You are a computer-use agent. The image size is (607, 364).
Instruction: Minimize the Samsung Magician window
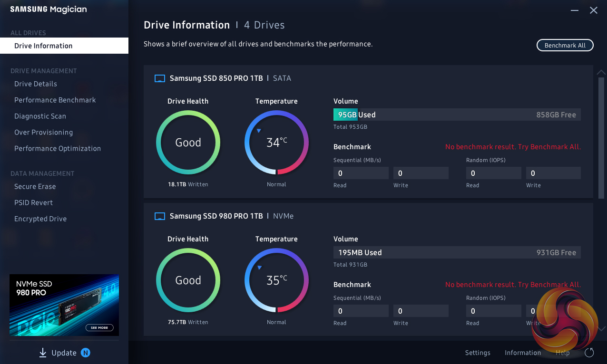point(575,10)
